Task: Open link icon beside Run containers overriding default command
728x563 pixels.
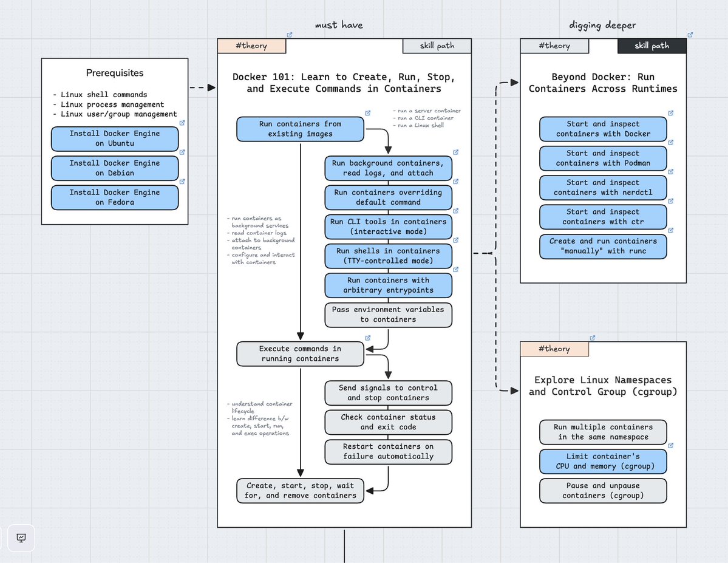Action: (x=456, y=182)
